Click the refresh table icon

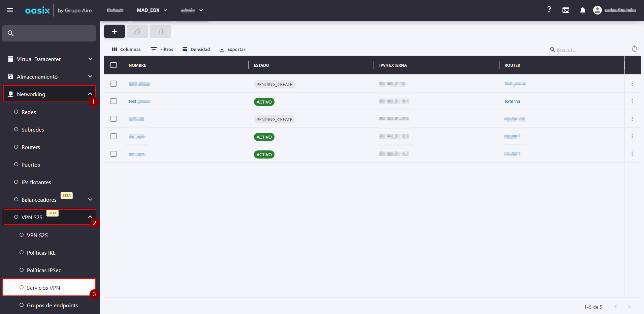[x=634, y=49]
